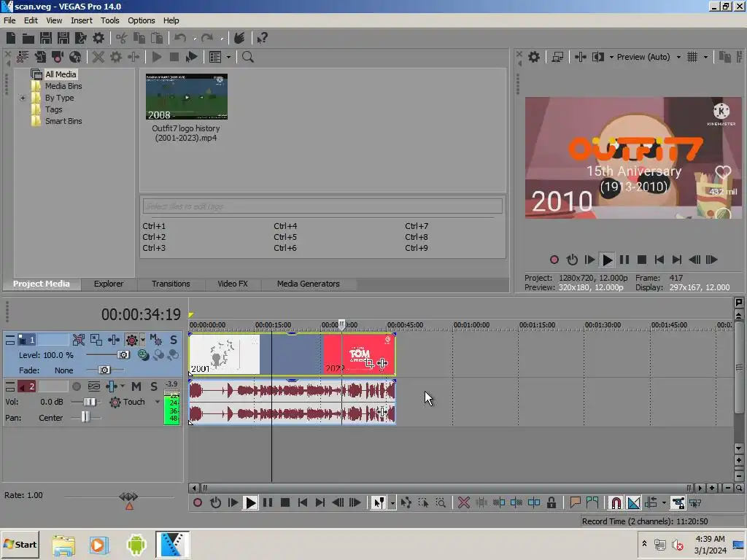This screenshot has height=560, width=747.
Task: Open the project Properties gear icon
Action: point(98,38)
